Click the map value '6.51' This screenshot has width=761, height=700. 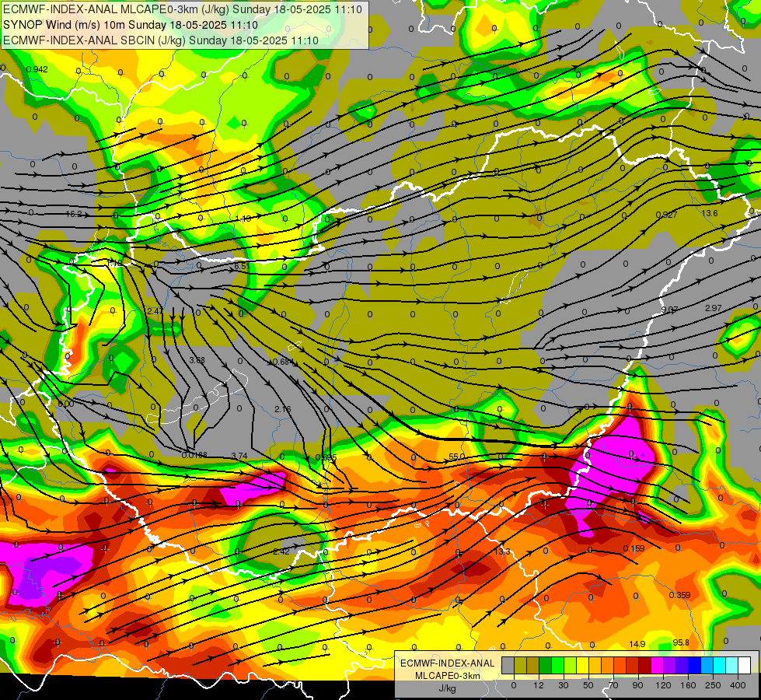(x=243, y=266)
